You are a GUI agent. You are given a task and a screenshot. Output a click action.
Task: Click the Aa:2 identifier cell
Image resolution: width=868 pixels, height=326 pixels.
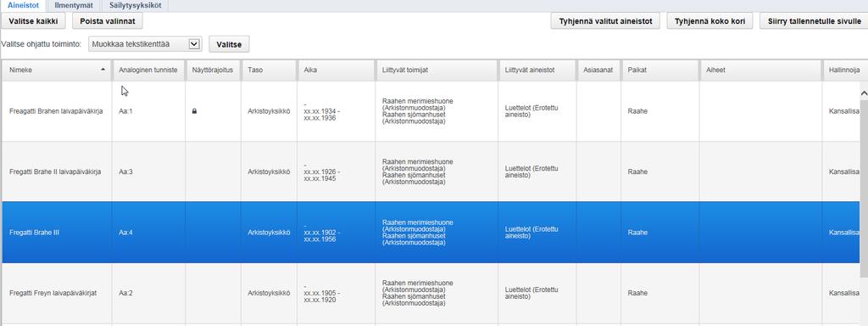(148, 293)
